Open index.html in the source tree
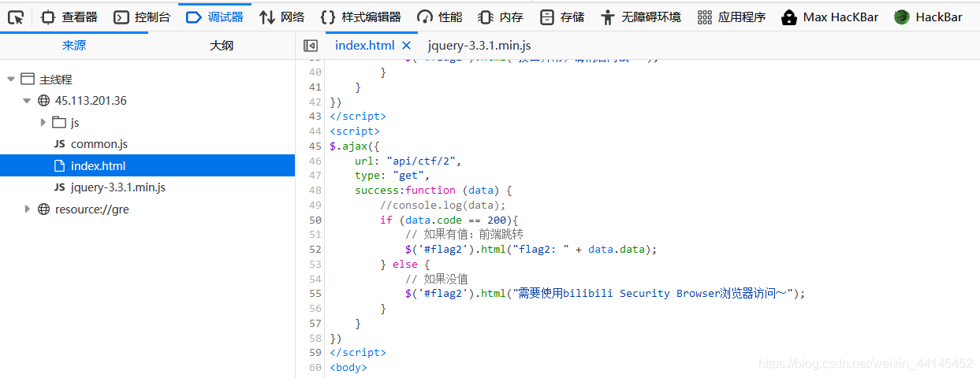980x378 pixels. click(147, 165)
